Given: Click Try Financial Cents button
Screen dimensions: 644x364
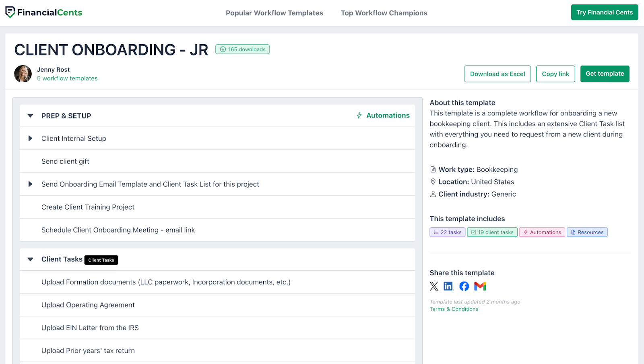Looking at the screenshot, I should 605,12.
